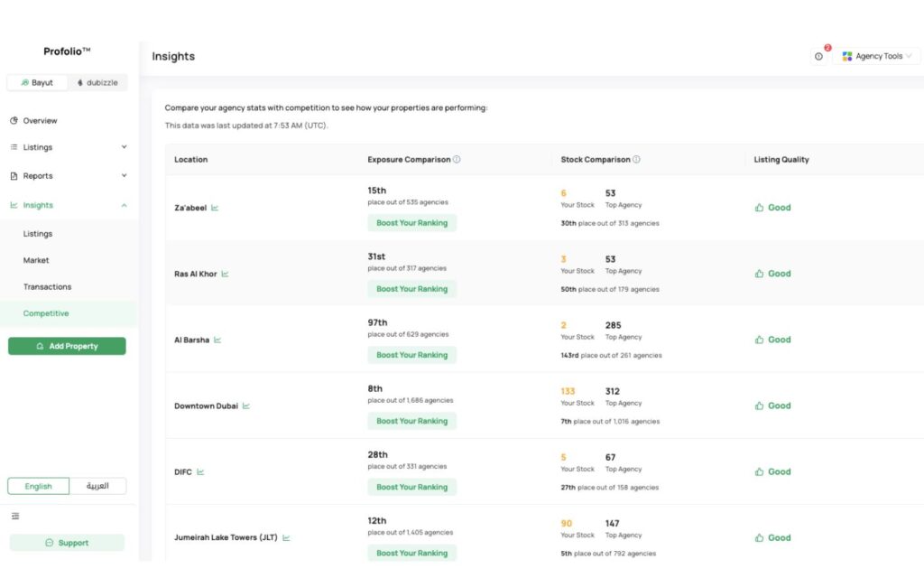The image size is (924, 578).
Task: Open chart icon next to DIFC
Action: click(200, 471)
